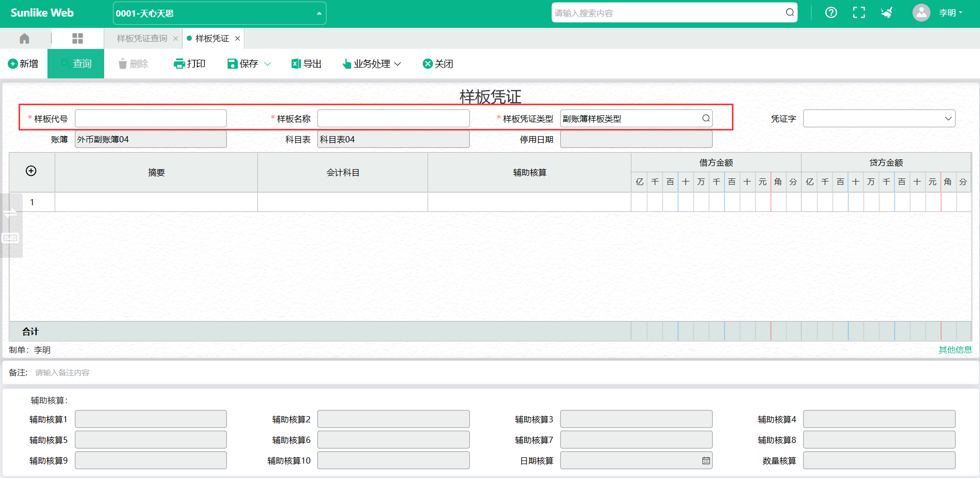Click the 辅助核算9 field
Viewport: 980px width, 478px height.
[x=151, y=460]
